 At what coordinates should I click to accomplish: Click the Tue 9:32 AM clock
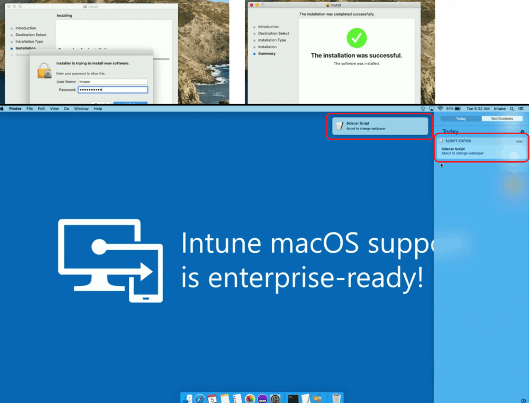[478, 109]
